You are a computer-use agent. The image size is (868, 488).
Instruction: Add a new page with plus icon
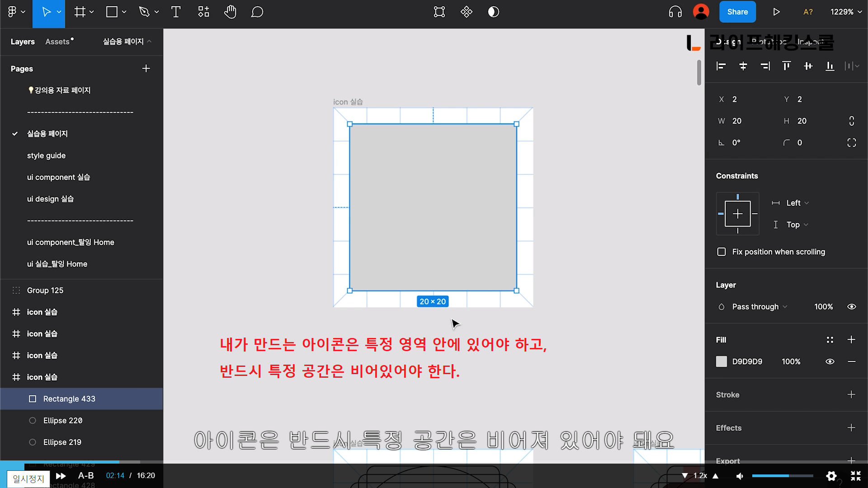(146, 69)
